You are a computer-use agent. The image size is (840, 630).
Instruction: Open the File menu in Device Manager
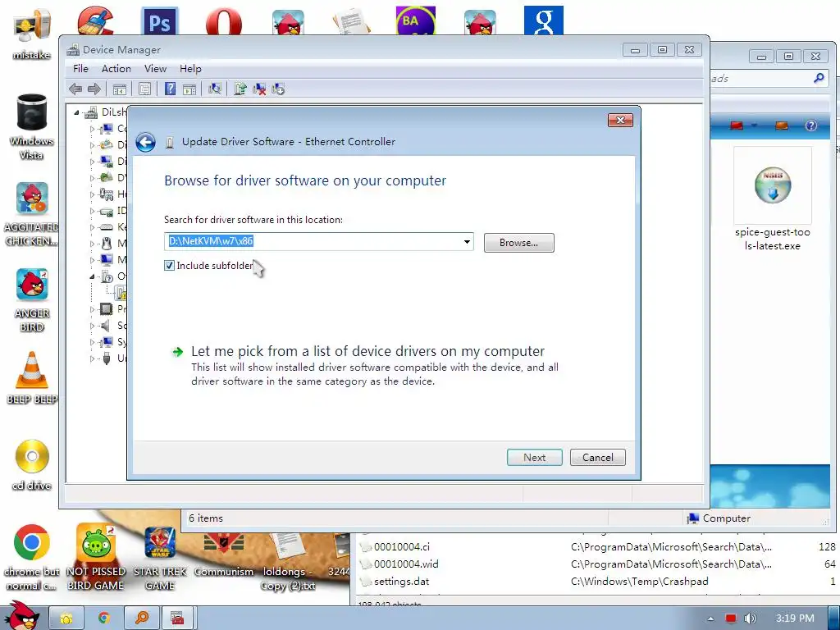tap(80, 69)
